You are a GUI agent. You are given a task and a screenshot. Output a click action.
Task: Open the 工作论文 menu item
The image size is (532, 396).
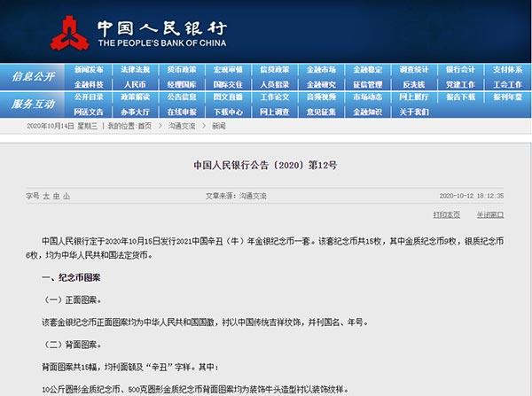coord(275,97)
